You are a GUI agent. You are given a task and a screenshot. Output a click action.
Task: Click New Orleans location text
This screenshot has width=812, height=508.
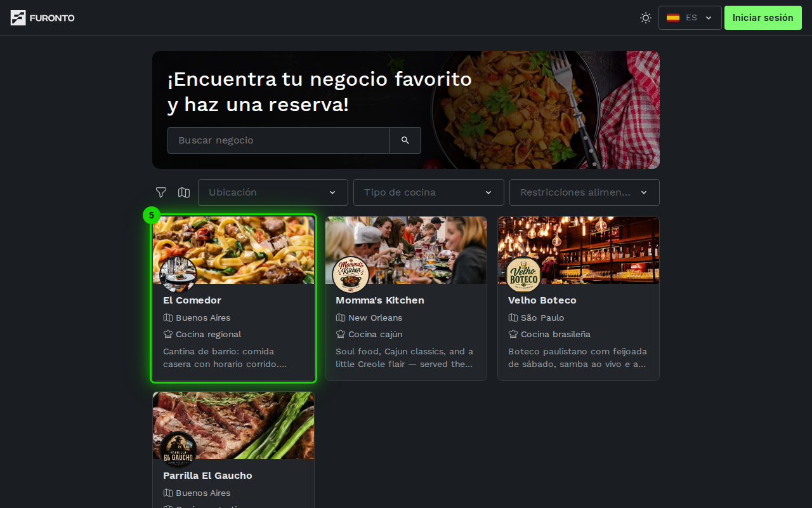pos(376,317)
